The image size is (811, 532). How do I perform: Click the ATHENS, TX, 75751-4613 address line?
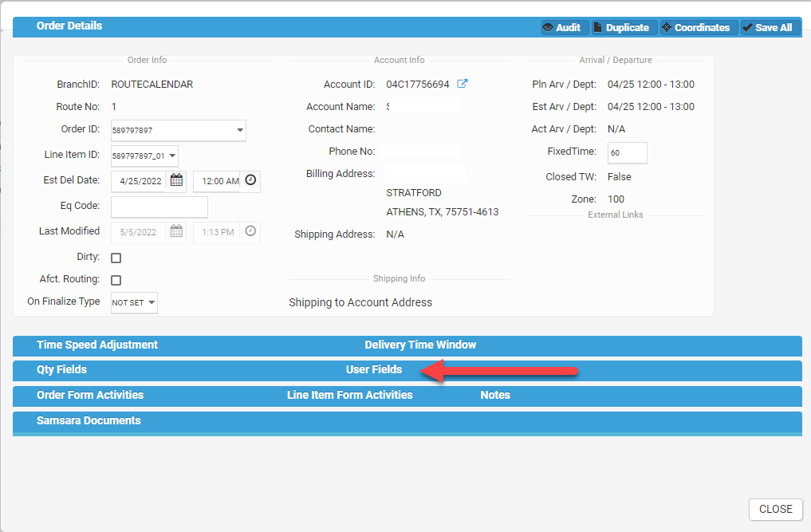point(443,211)
